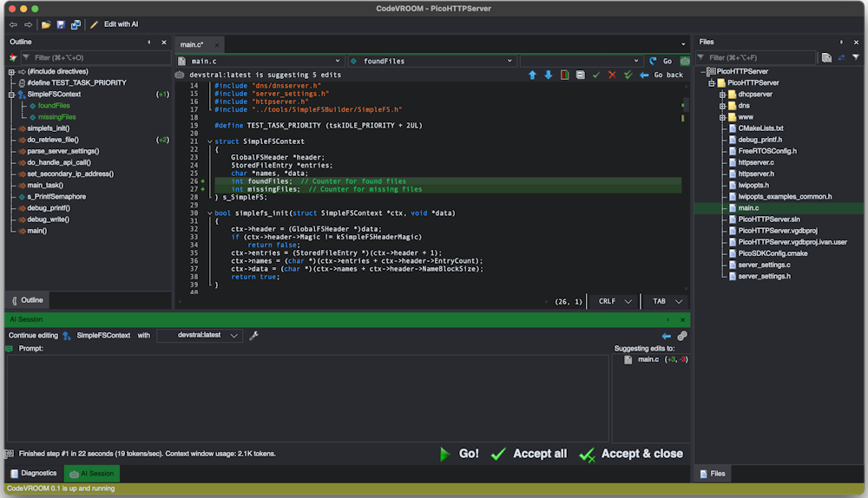Click the collapse-unchanged document icon

(580, 75)
